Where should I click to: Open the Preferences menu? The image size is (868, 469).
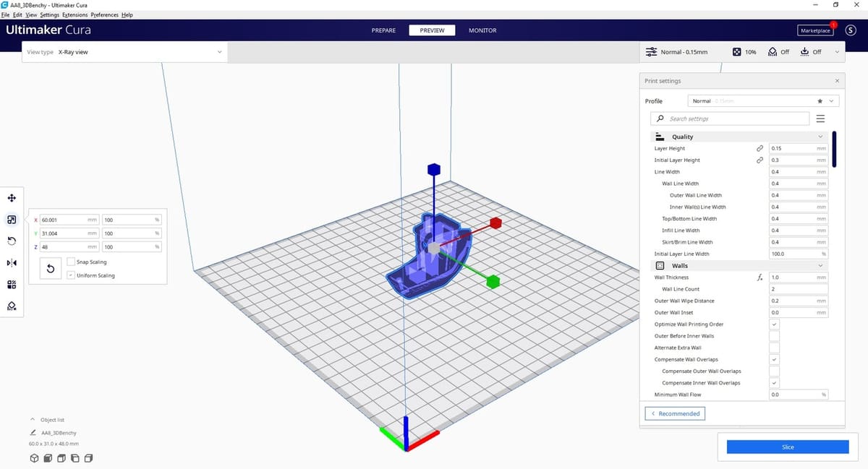105,15
